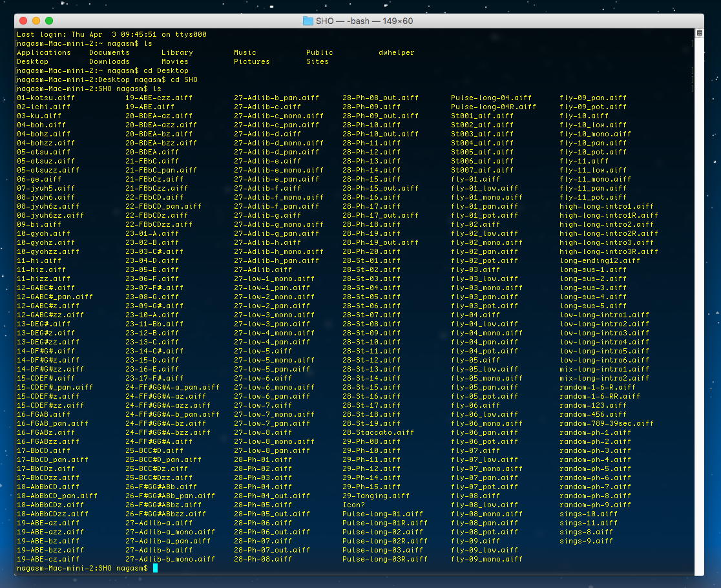This screenshot has height=588, width=721.
Task: Click file name 15-CDEF#_pan.aiff
Action: pos(55,387)
